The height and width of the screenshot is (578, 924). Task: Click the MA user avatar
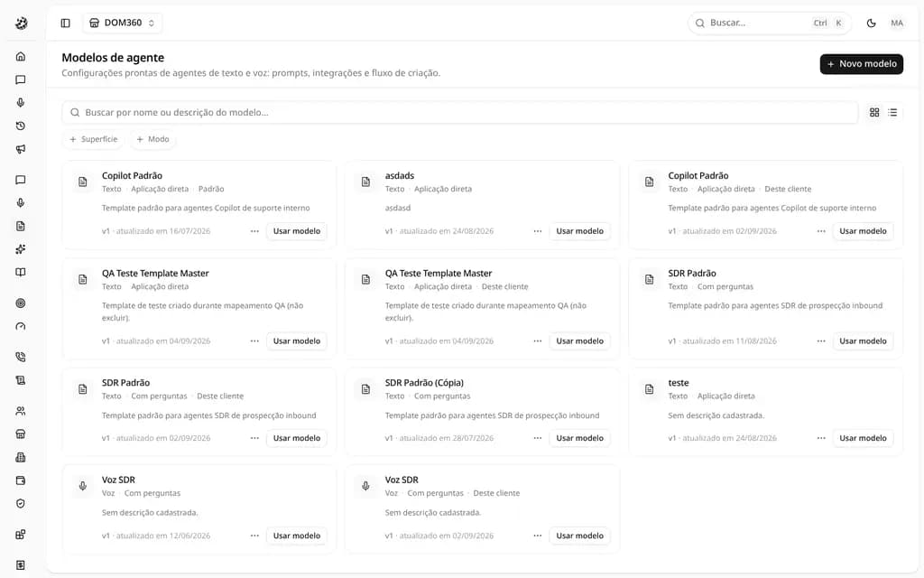pos(897,23)
